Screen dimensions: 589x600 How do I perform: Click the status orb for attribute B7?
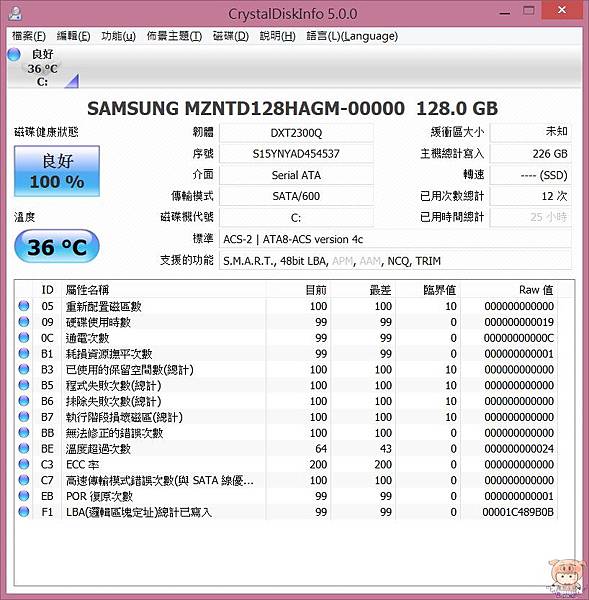pos(24,416)
